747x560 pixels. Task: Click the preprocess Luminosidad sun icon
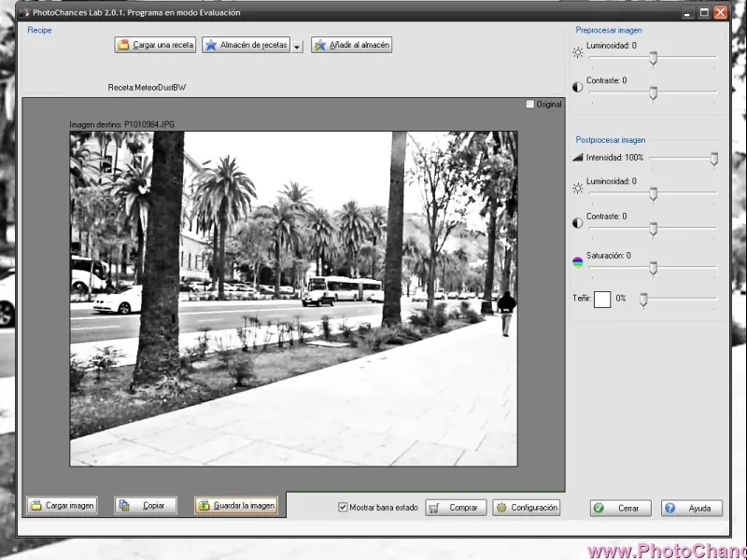[578, 52]
